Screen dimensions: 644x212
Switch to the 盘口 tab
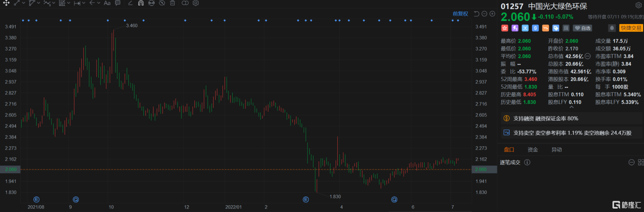click(509, 150)
